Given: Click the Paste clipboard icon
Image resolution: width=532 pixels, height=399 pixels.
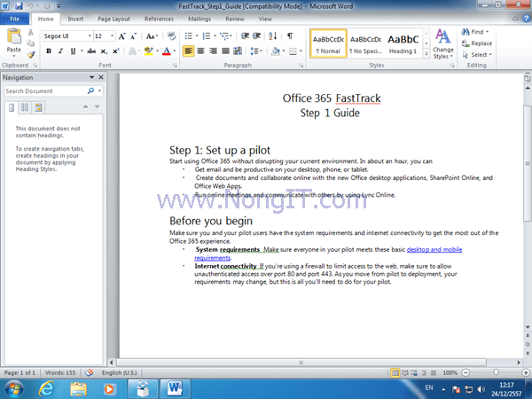Looking at the screenshot, I should (14, 36).
